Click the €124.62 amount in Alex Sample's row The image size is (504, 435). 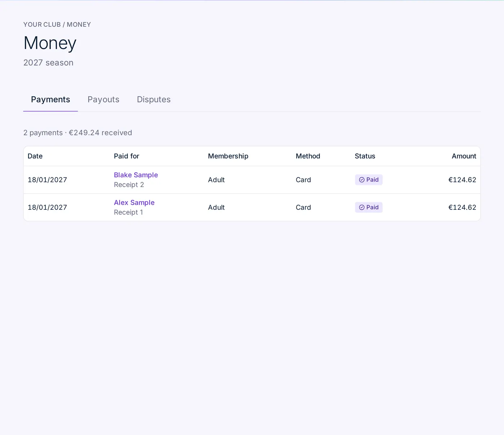[462, 207]
